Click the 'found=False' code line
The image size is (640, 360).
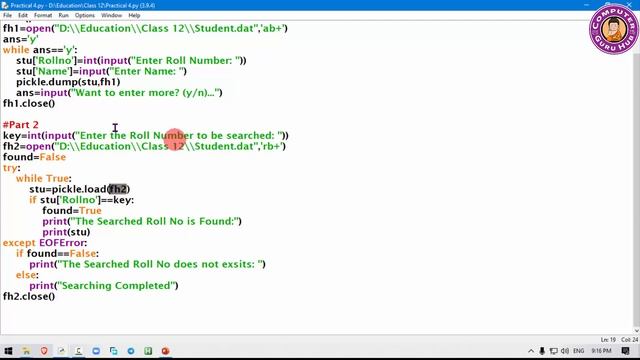tap(34, 157)
